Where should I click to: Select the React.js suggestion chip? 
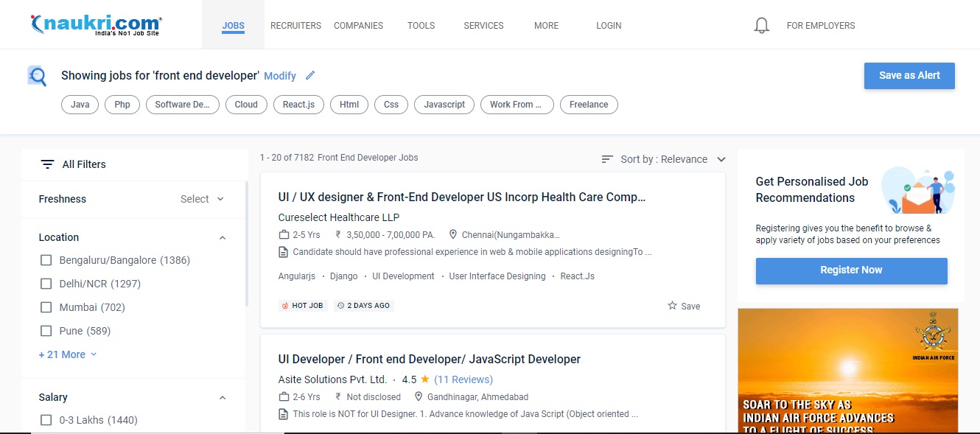(298, 105)
